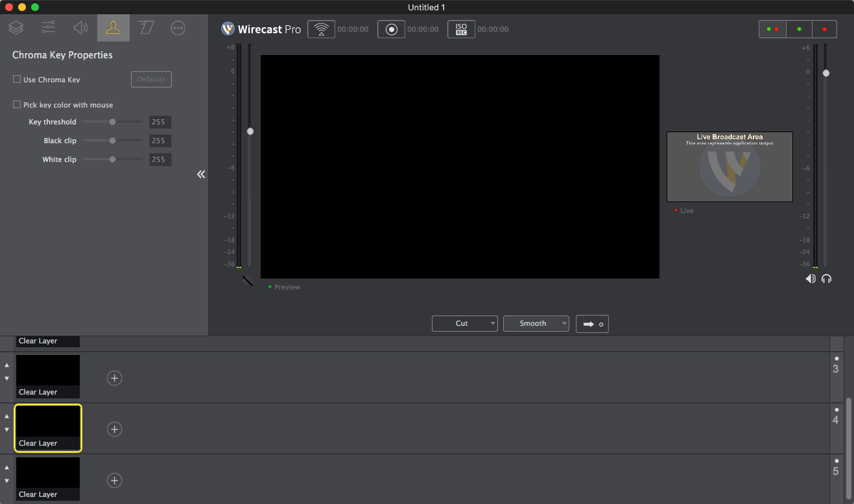
Task: Move layer 5 down with the arrow
Action: click(x=7, y=481)
